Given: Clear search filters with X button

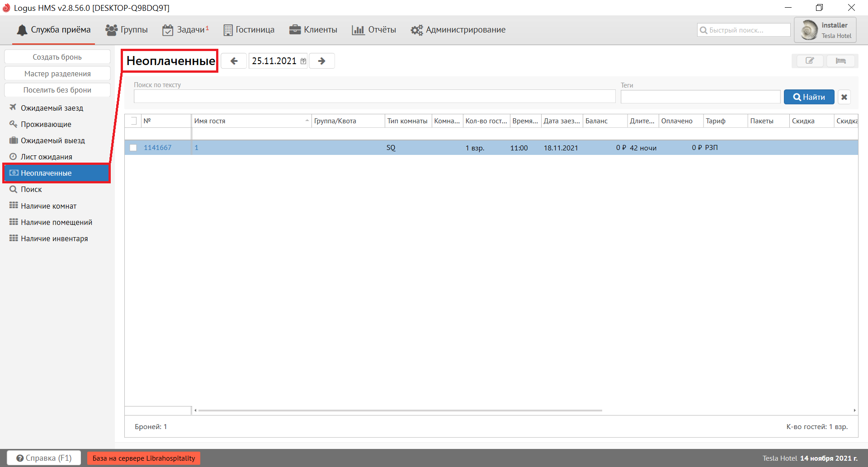Looking at the screenshot, I should pos(844,97).
